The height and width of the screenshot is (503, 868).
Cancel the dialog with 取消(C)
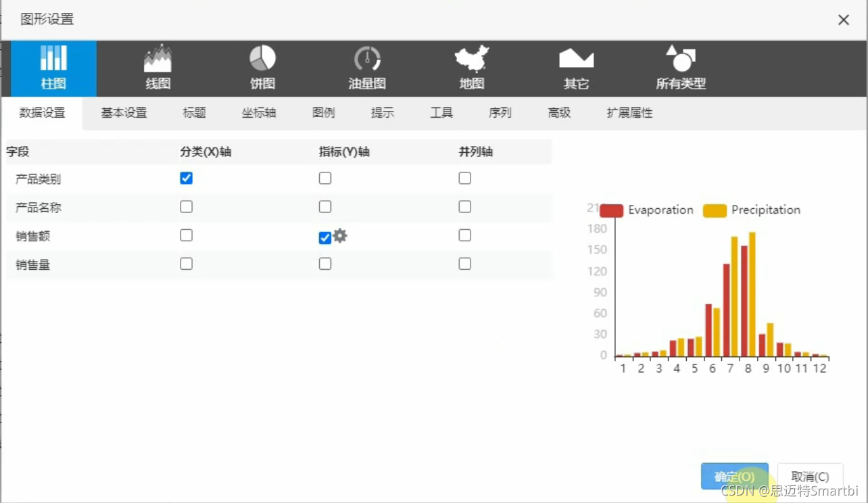click(x=810, y=476)
